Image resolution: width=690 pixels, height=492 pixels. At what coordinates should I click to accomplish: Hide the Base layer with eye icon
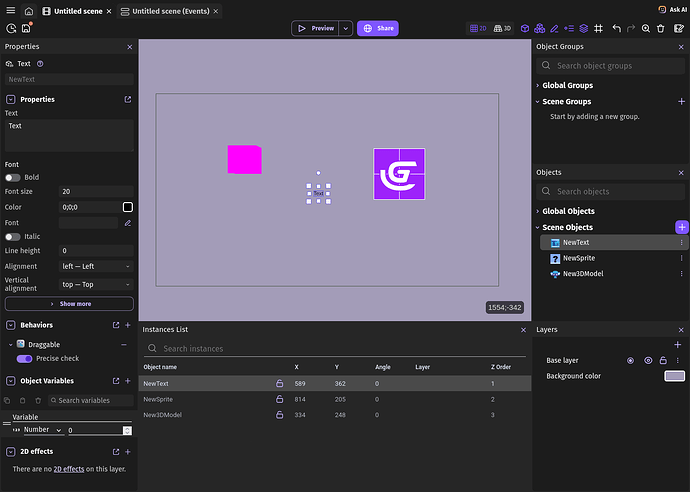pos(648,360)
